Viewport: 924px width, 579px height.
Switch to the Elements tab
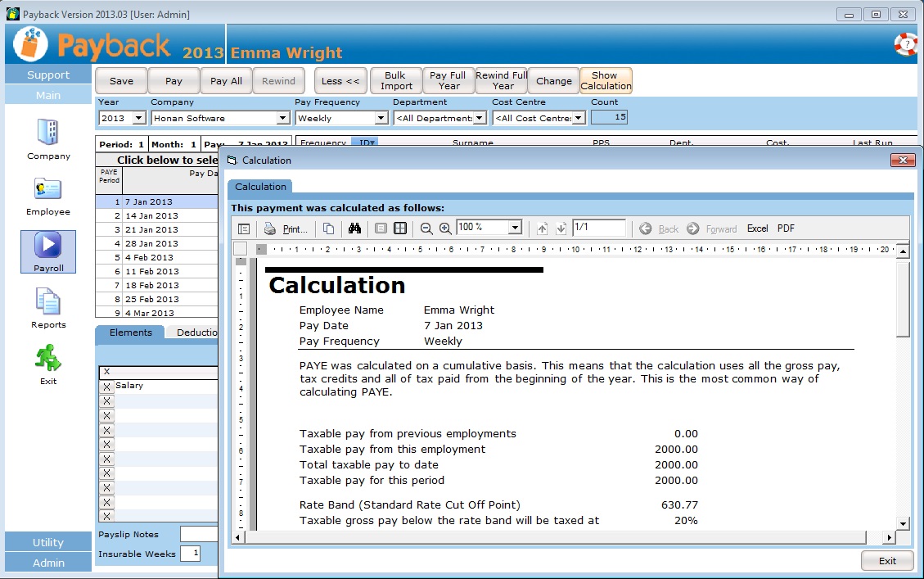(x=130, y=332)
